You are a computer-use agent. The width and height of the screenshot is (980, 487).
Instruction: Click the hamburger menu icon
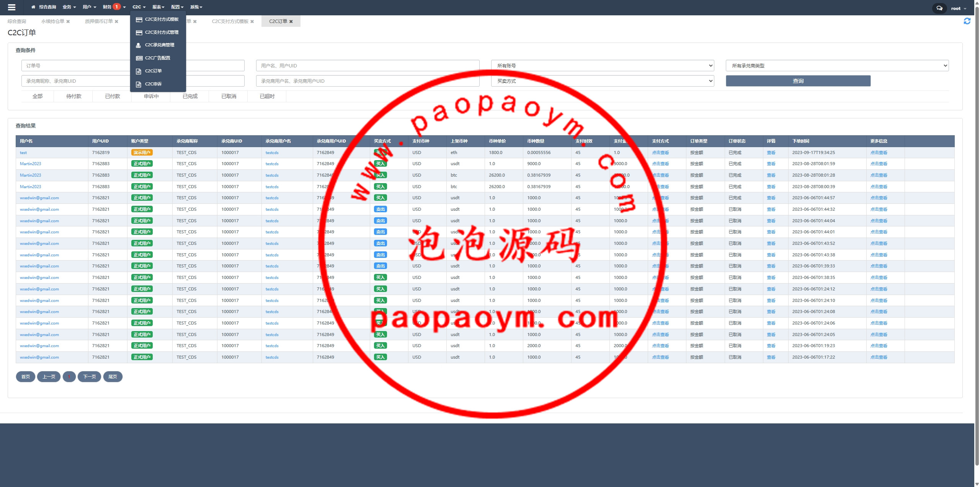coord(11,7)
